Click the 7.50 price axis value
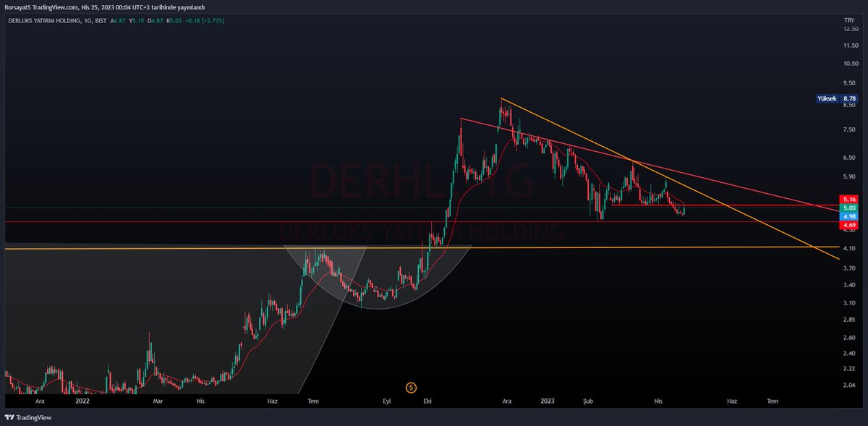 coord(851,129)
